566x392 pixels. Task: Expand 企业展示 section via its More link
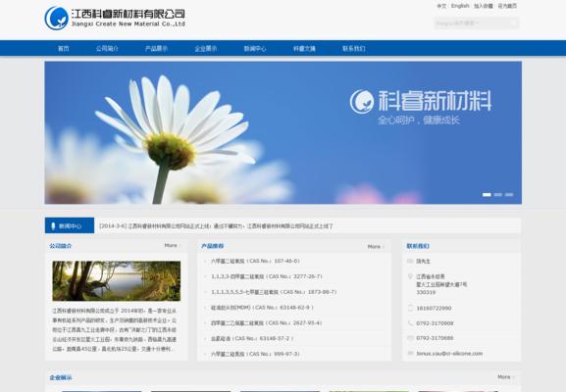[x=506, y=377]
